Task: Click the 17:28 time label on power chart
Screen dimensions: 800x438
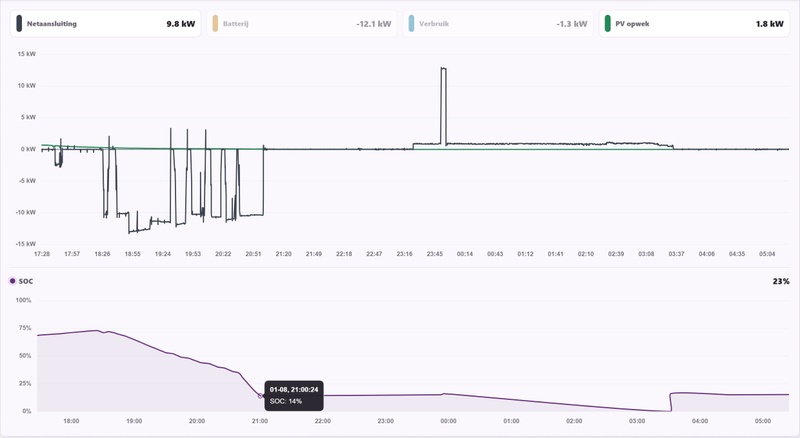Action: point(42,254)
